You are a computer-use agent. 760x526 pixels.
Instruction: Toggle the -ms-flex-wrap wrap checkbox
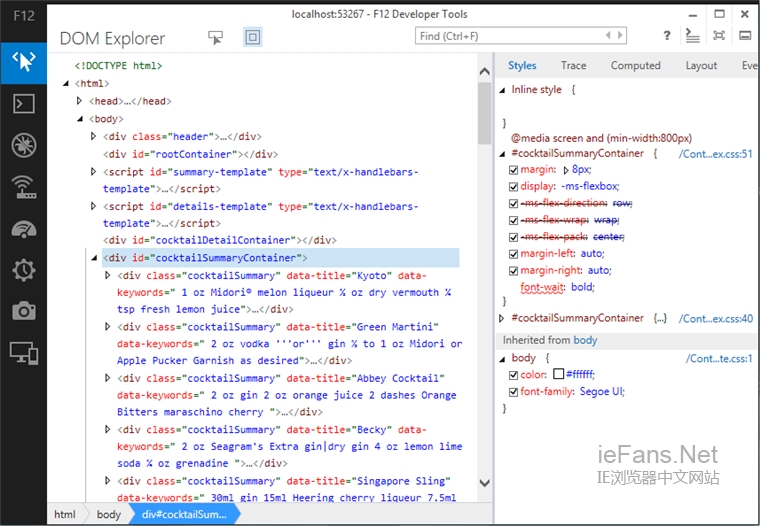click(513, 221)
